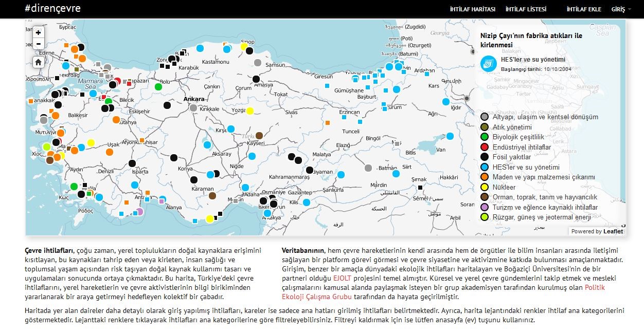644x332 pixels.
Task: Click the black marker near Amasya
Action: tap(256, 79)
